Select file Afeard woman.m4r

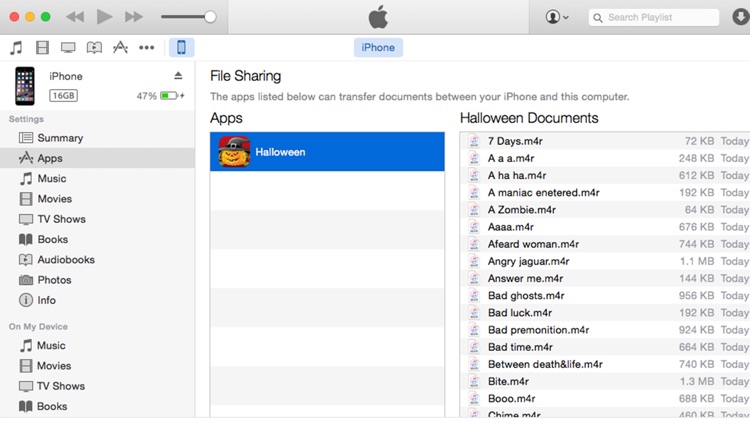tap(605, 244)
